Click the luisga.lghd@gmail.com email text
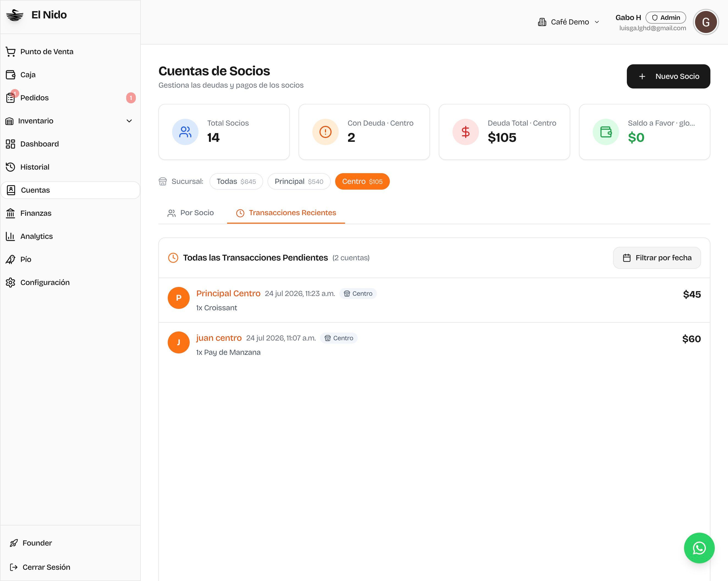This screenshot has width=728, height=581. [x=653, y=28]
